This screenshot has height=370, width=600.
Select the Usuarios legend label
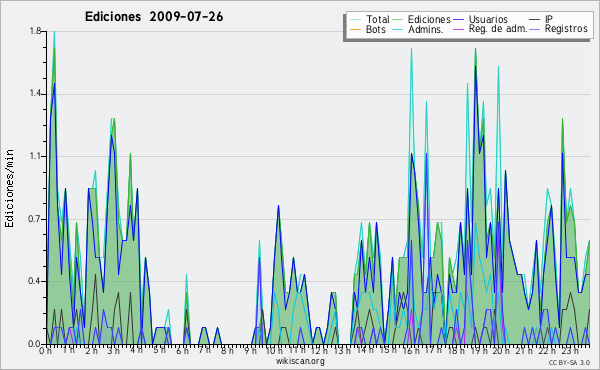(x=488, y=20)
